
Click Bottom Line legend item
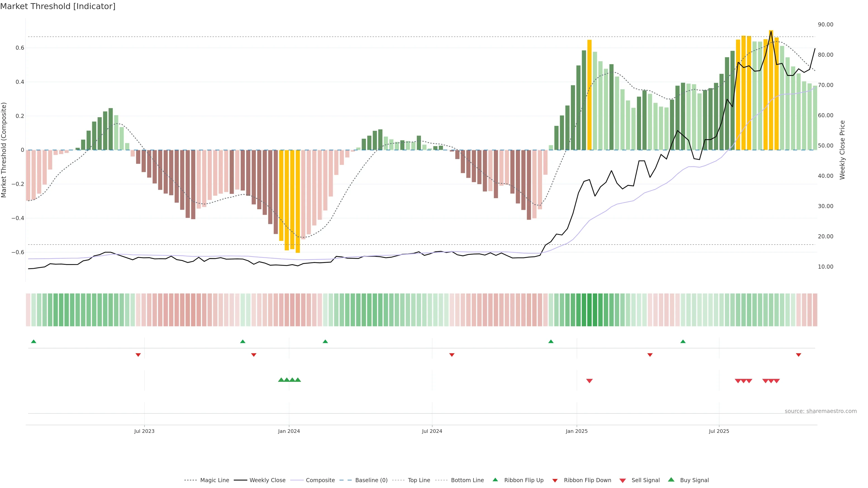tap(467, 480)
